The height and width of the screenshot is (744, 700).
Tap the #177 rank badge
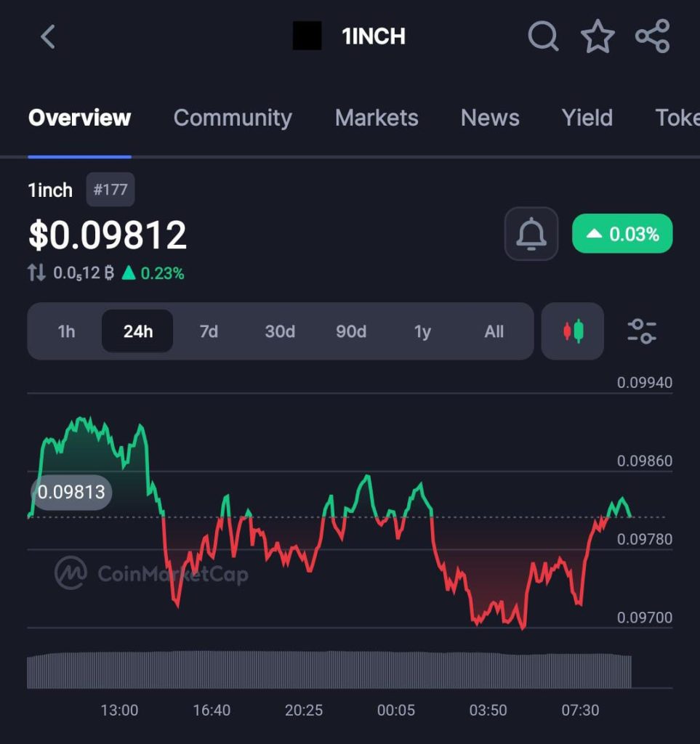(110, 190)
